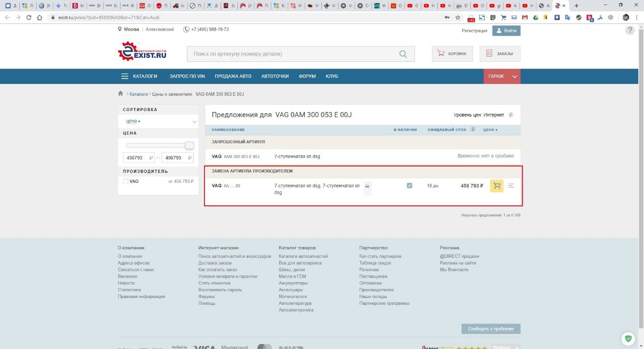Click the Chrome profile avatar
Image resolution: width=644 pixels, height=349 pixels.
(626, 18)
